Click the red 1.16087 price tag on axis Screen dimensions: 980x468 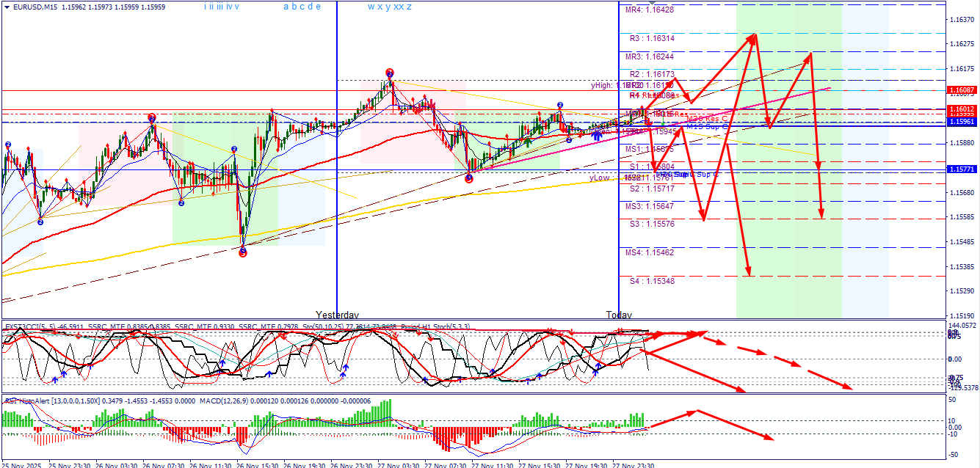pos(962,89)
